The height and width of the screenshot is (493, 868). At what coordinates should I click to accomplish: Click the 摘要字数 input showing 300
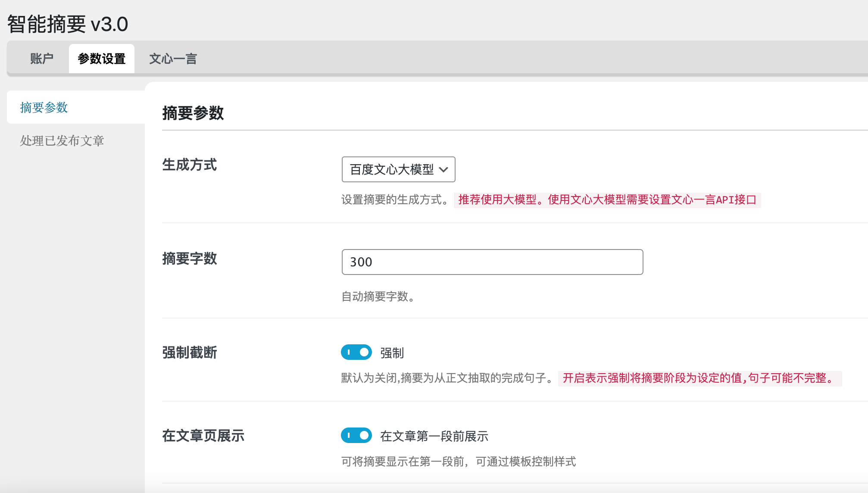tap(492, 262)
